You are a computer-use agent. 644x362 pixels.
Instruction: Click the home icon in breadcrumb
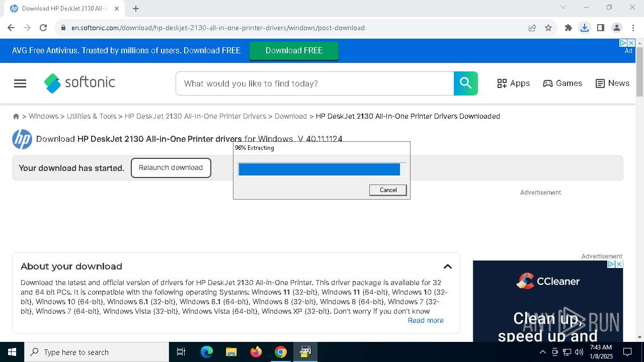pyautogui.click(x=16, y=116)
